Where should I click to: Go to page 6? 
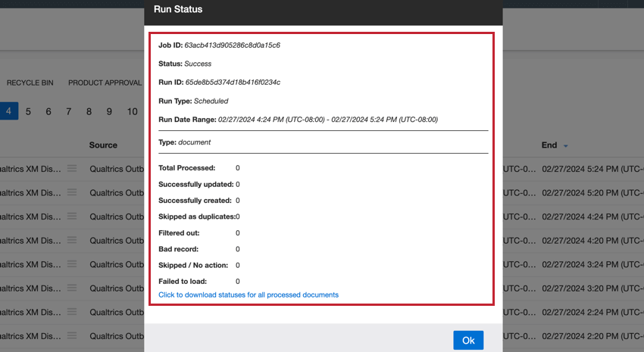click(48, 111)
